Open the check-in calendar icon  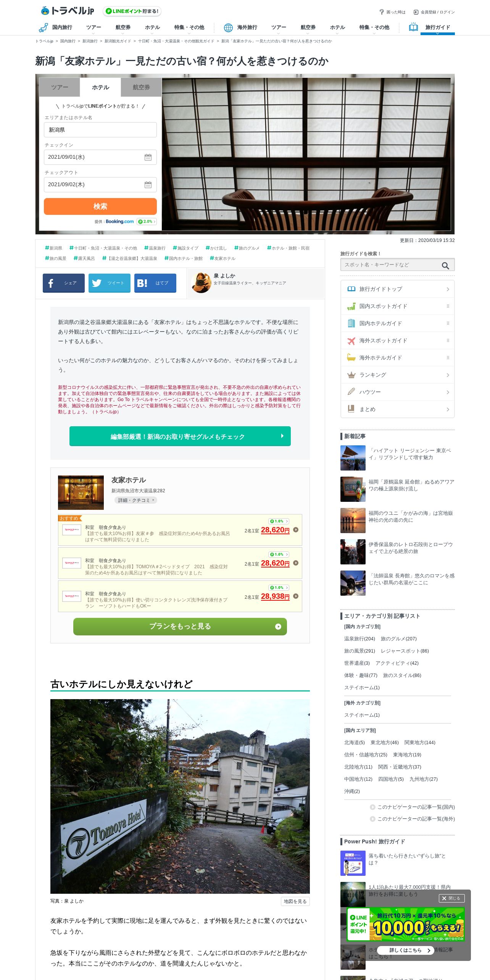pos(148,157)
